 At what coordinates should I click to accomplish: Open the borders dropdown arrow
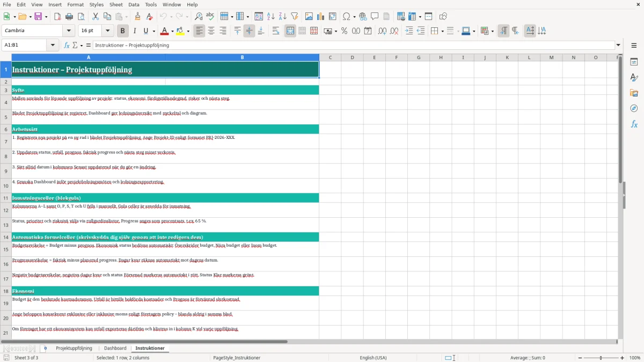tap(442, 31)
